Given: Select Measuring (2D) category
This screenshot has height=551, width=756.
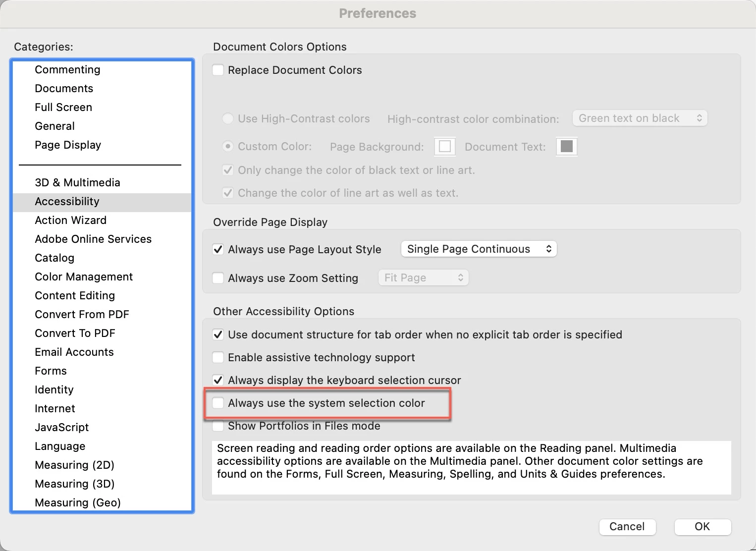Looking at the screenshot, I should pos(102,465).
